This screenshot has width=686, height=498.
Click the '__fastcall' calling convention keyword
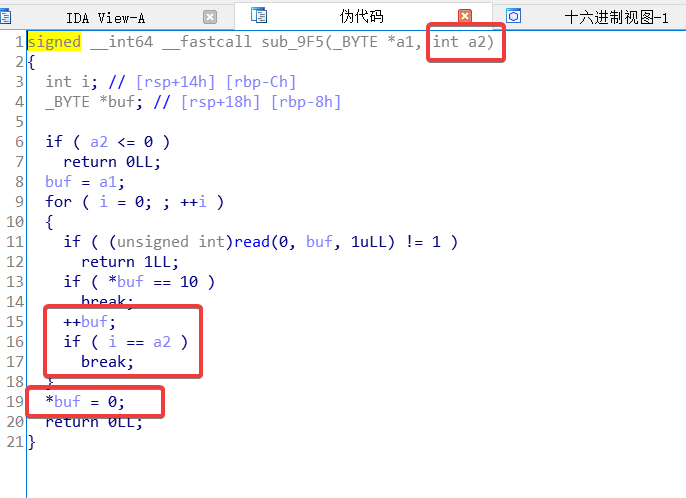188,43
